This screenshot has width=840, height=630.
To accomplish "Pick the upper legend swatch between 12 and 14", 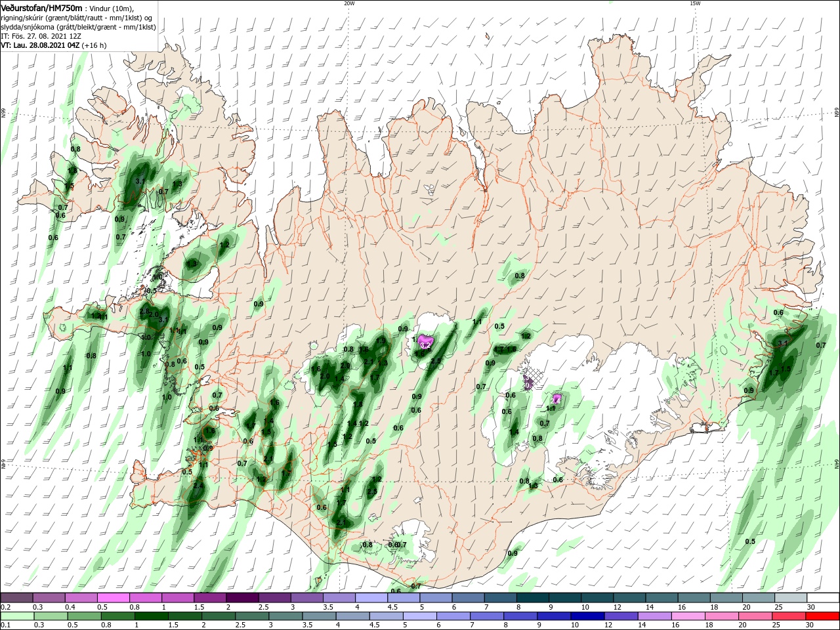I will [x=629, y=598].
